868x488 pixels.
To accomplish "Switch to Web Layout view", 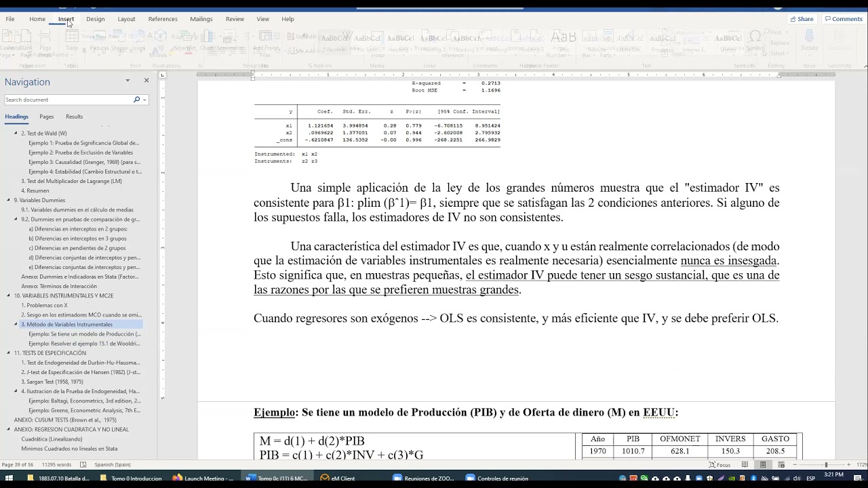I will [781, 464].
